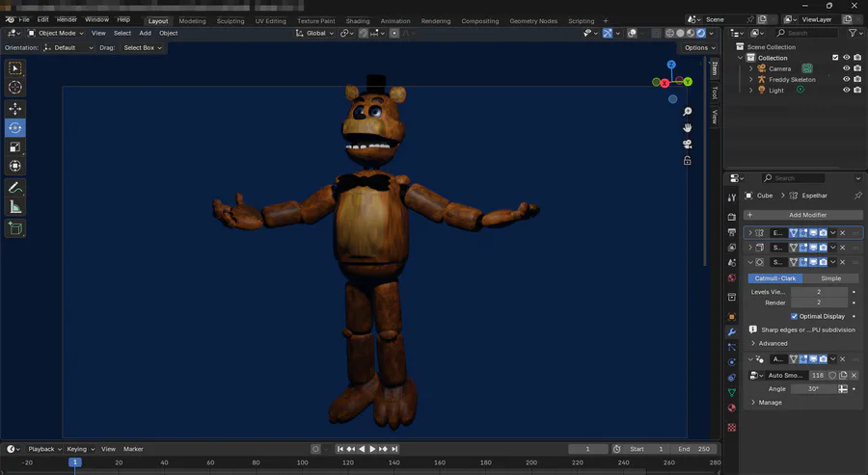Image resolution: width=868 pixels, height=475 pixels.
Task: Switch to the Sculpting workspace tab
Action: pos(230,20)
